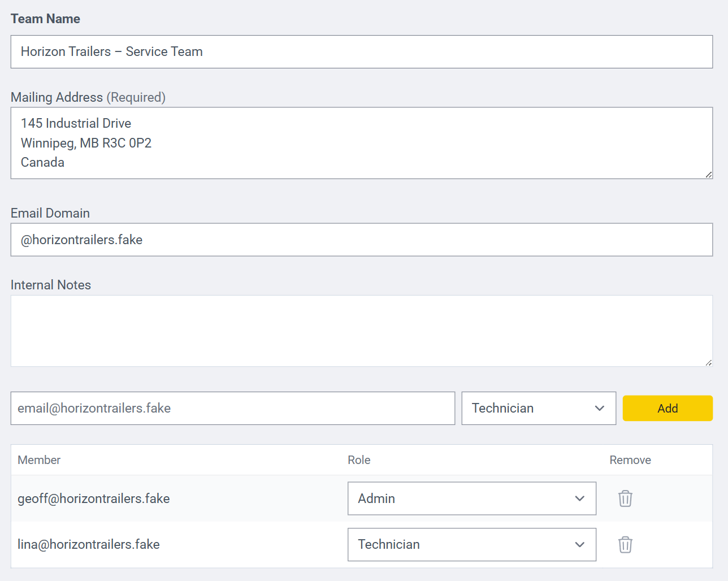Viewport: 728px width, 581px height.
Task: Remove geoff@horizontrailers.fake with the trash icon
Action: 625,498
